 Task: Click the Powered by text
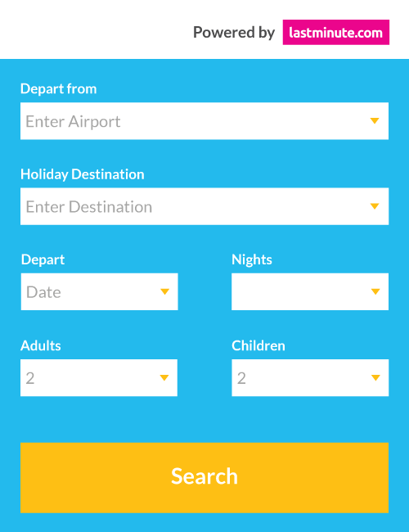point(234,33)
